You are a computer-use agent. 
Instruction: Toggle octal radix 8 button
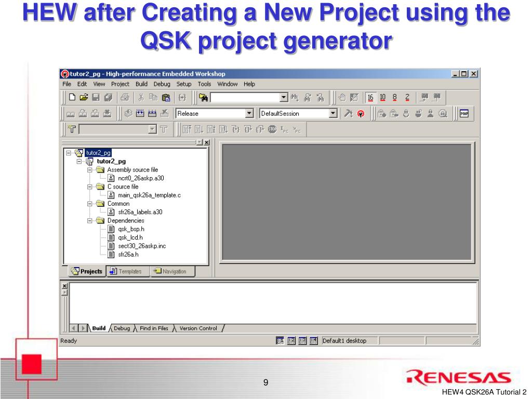[395, 97]
